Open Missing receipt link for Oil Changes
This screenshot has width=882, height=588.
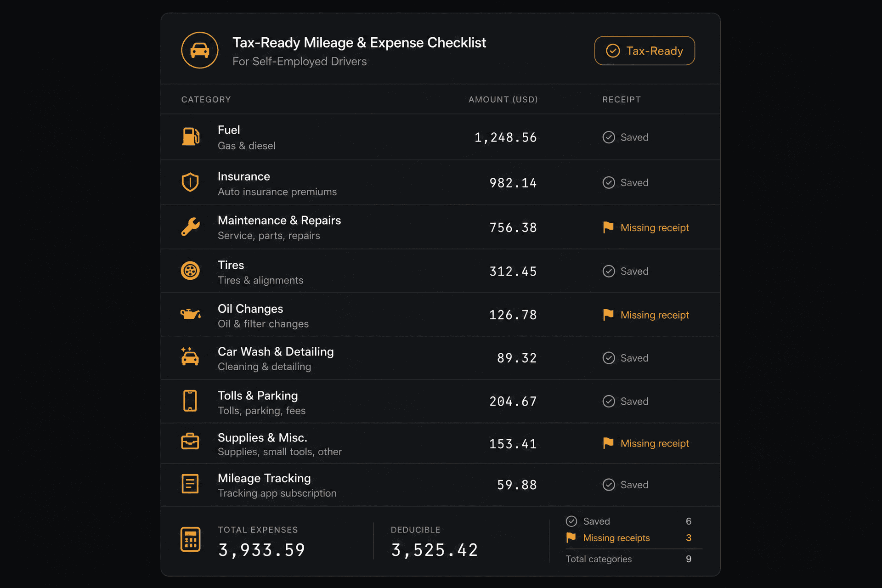coord(655,315)
